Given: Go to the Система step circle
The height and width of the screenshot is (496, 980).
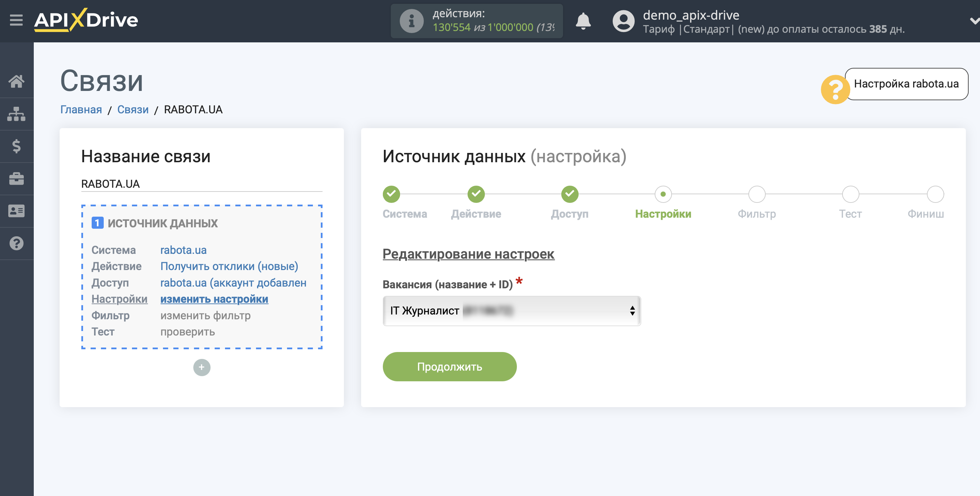Looking at the screenshot, I should coord(391,194).
